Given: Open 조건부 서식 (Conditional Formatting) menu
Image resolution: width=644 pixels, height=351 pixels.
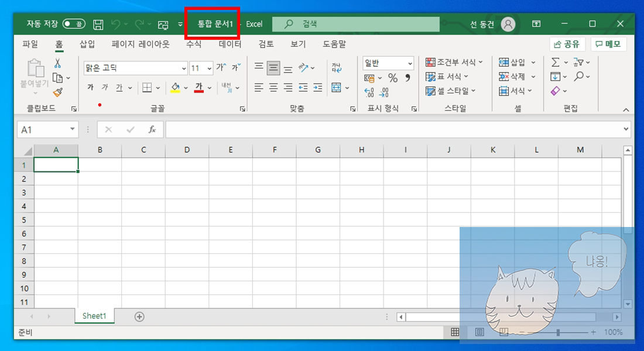Looking at the screenshot, I should 454,62.
